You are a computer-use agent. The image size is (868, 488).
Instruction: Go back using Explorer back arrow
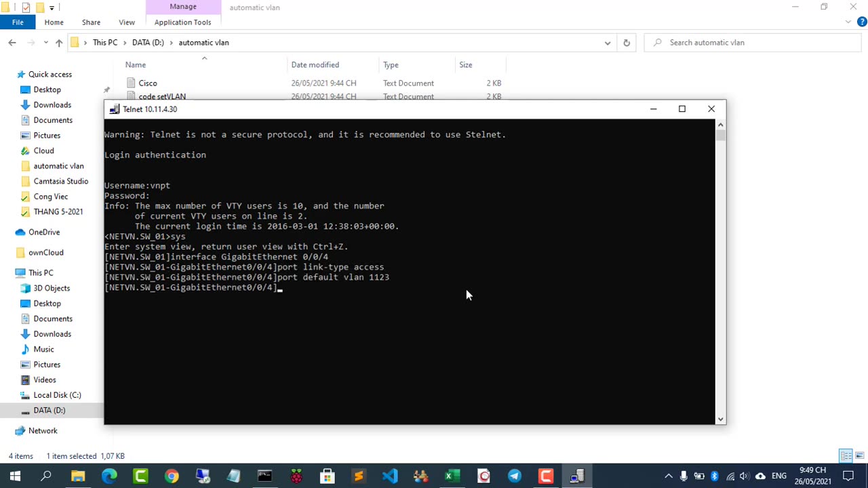12,43
